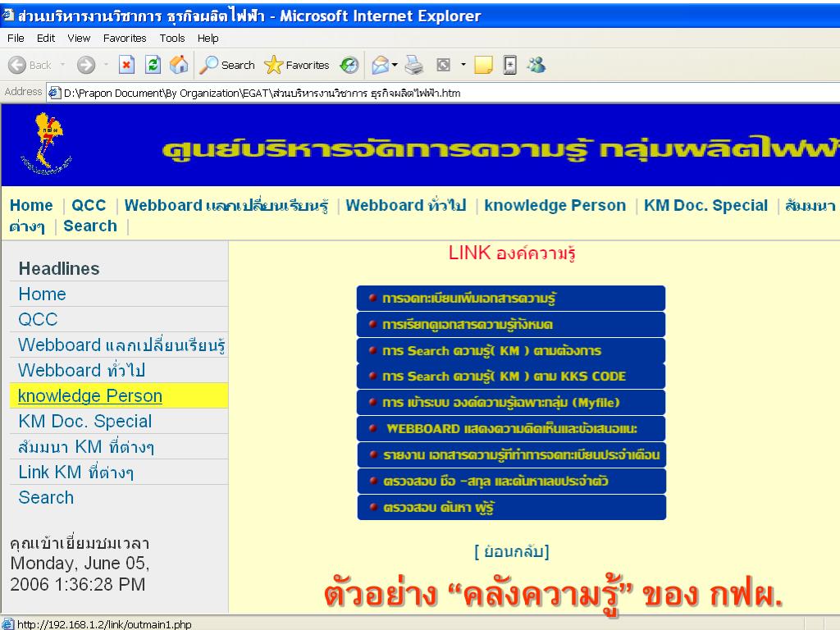
Task: Click the Monday, June 05 date text
Action: [x=80, y=564]
